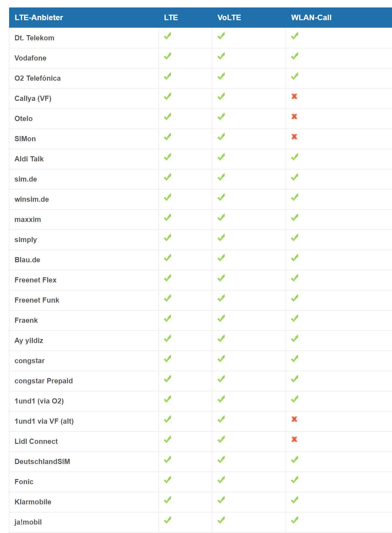Click the WLAN-Call column header

[311, 18]
